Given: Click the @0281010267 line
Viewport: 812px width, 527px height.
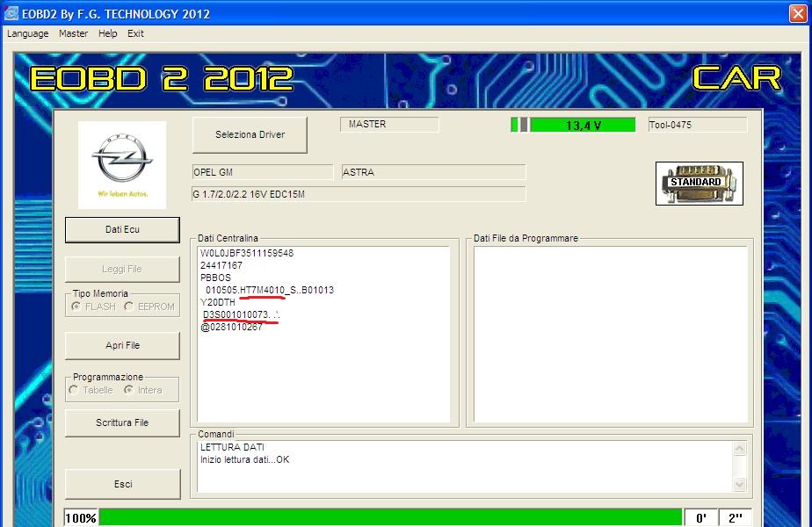Looking at the screenshot, I should pos(231,327).
